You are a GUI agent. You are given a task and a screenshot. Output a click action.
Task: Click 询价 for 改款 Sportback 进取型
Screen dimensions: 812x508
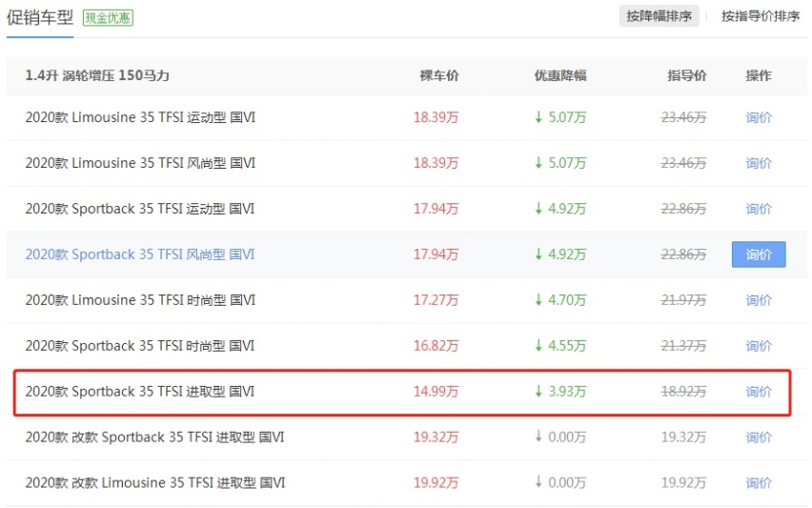pos(759,437)
